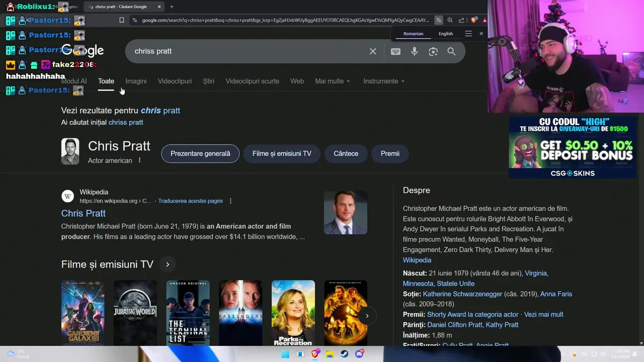This screenshot has width=644, height=362.
Task: Open Brave Shields lion icon
Action: (x=473, y=20)
